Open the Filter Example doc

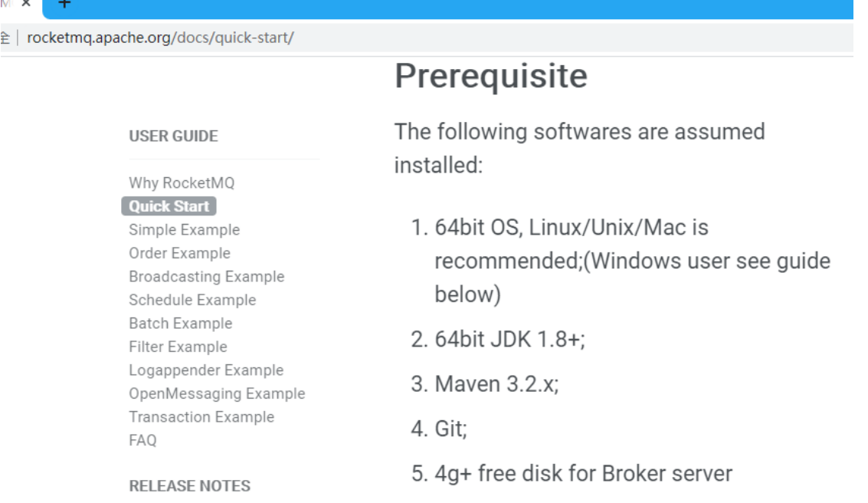[178, 347]
